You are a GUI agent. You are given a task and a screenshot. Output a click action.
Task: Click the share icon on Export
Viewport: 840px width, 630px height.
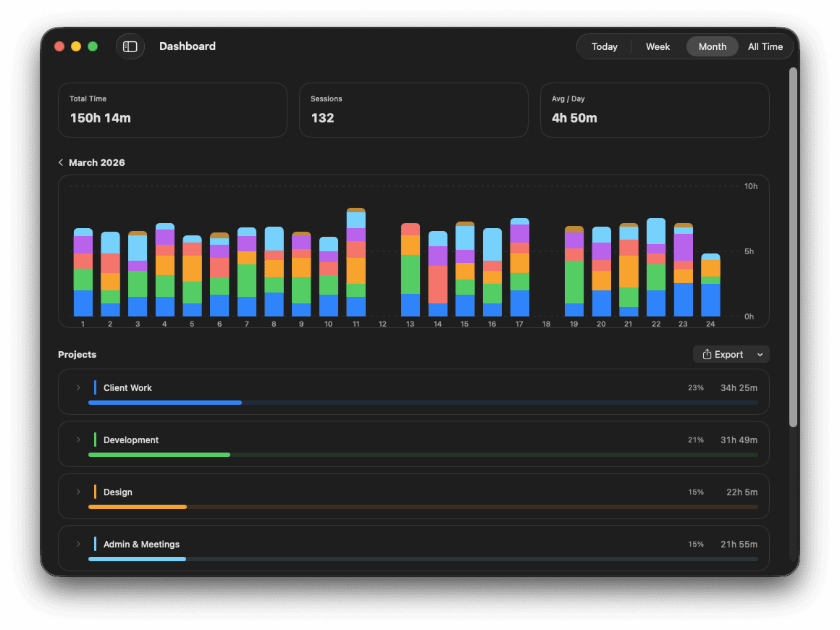(x=707, y=354)
